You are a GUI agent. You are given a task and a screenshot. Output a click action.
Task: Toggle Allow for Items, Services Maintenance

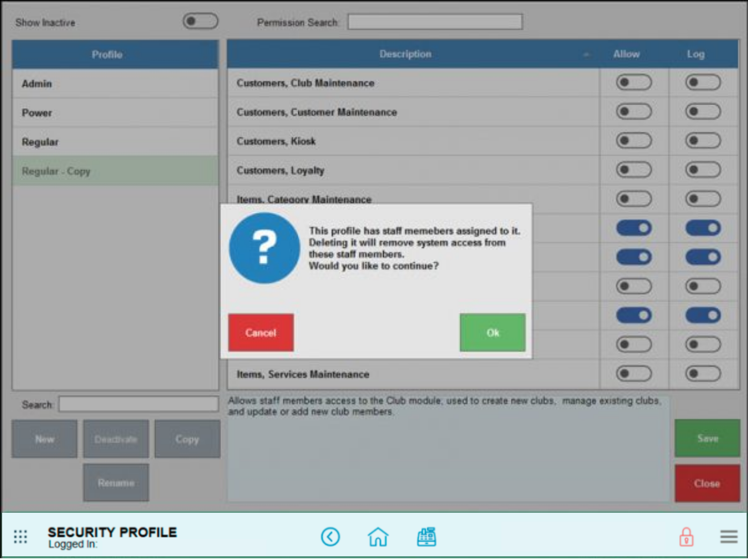(x=634, y=373)
